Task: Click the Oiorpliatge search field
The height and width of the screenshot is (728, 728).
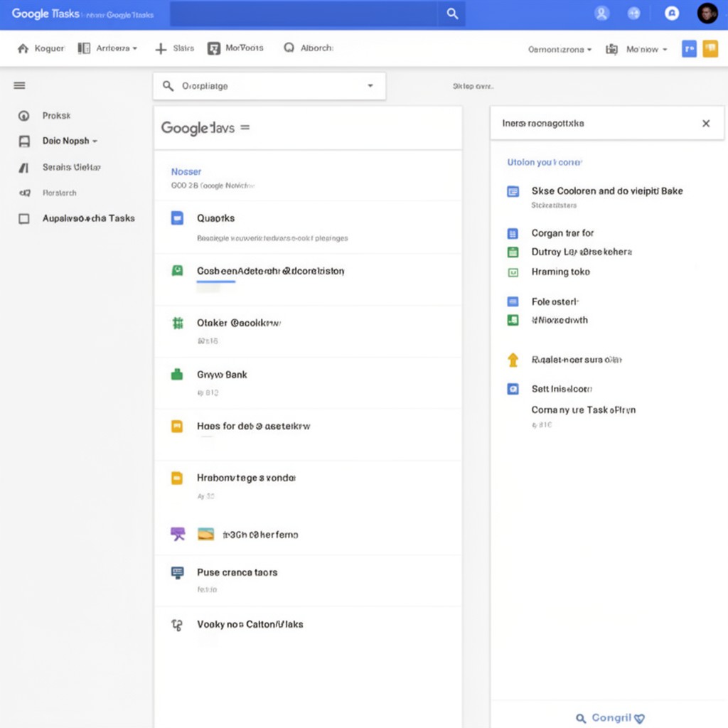Action: 269,86
